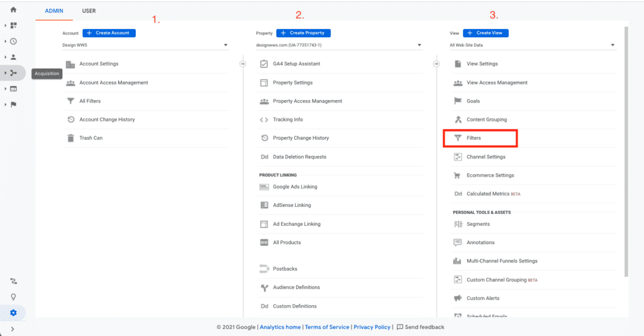Click the Ecommerce Settings cart icon
Viewport: 644px width, 336px height.
click(x=457, y=176)
